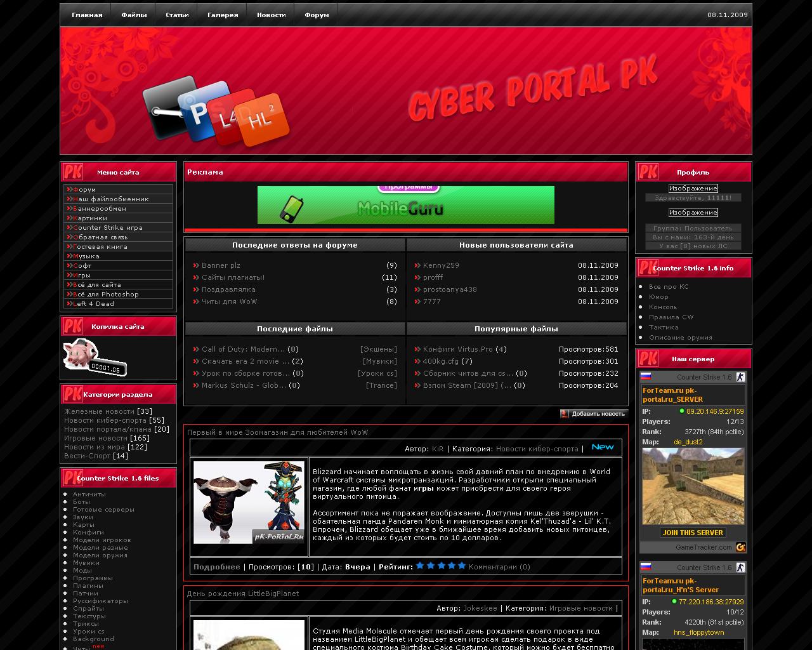Click the first Изображение profile image placeholder

click(693, 189)
